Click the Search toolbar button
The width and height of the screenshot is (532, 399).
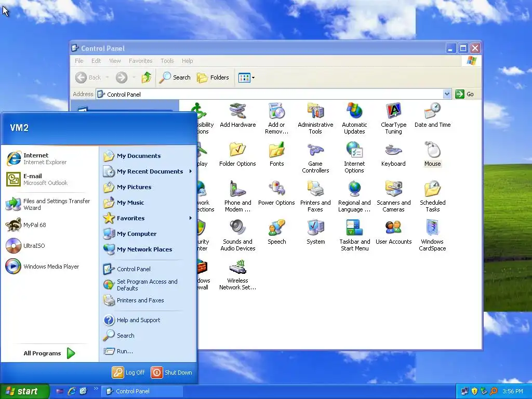tap(175, 78)
